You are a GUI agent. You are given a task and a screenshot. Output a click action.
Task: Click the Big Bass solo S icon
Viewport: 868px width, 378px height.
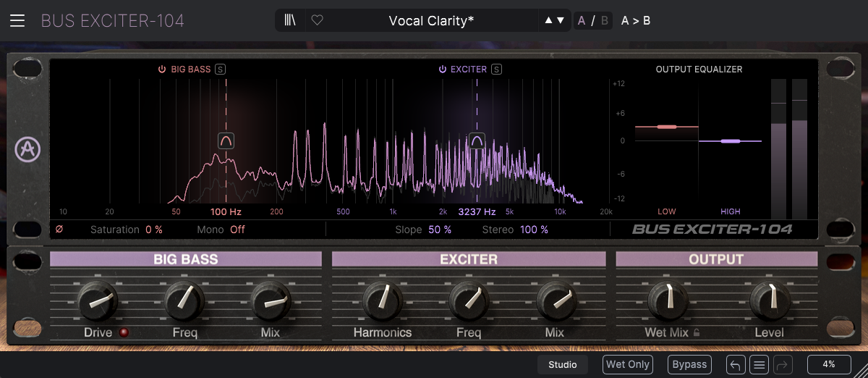(x=221, y=70)
